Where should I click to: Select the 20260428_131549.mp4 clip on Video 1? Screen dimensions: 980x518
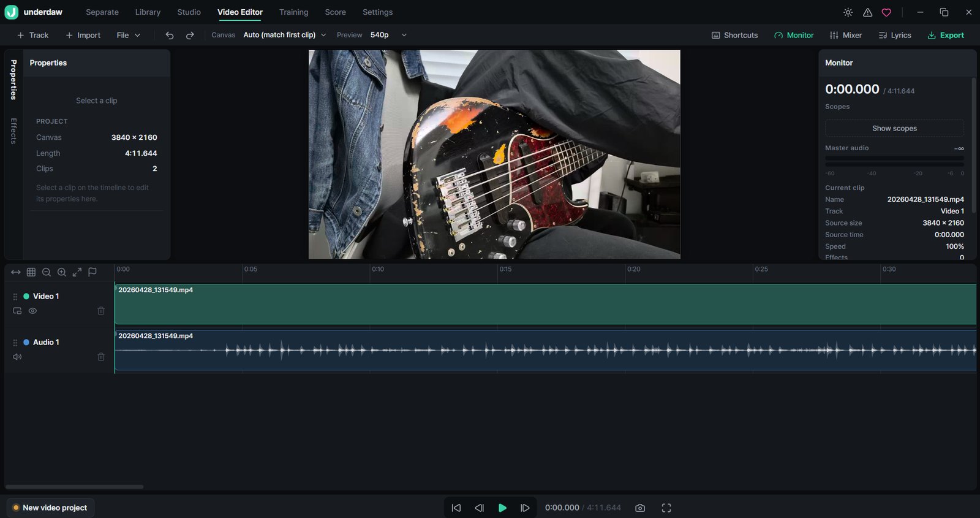[545, 304]
